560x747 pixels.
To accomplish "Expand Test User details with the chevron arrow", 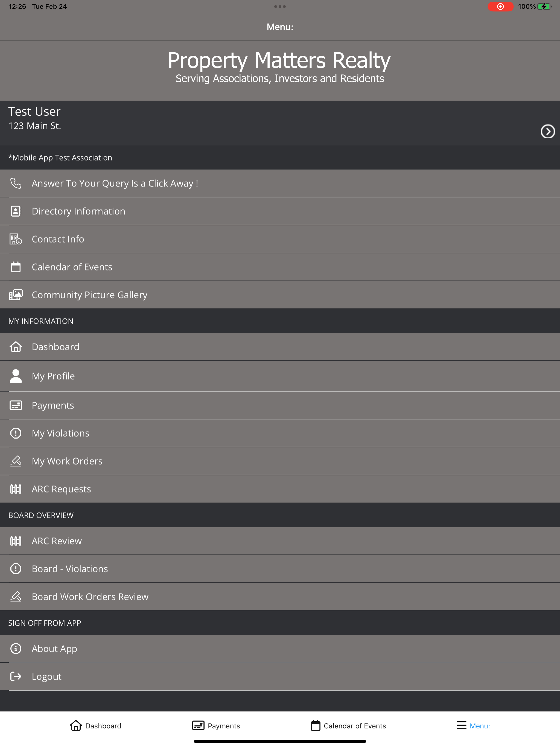I will coord(547,131).
